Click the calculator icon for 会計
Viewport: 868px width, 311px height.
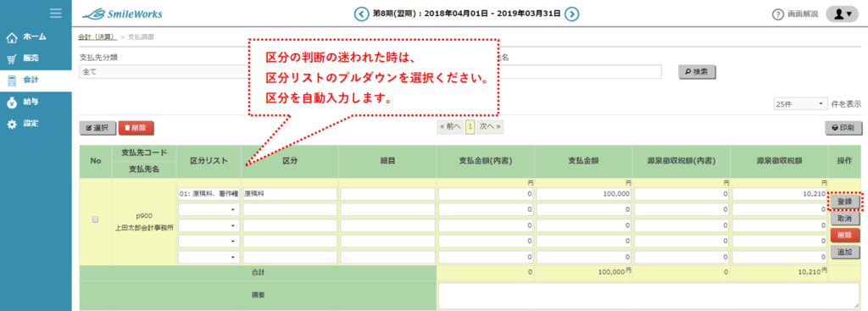[x=12, y=81]
